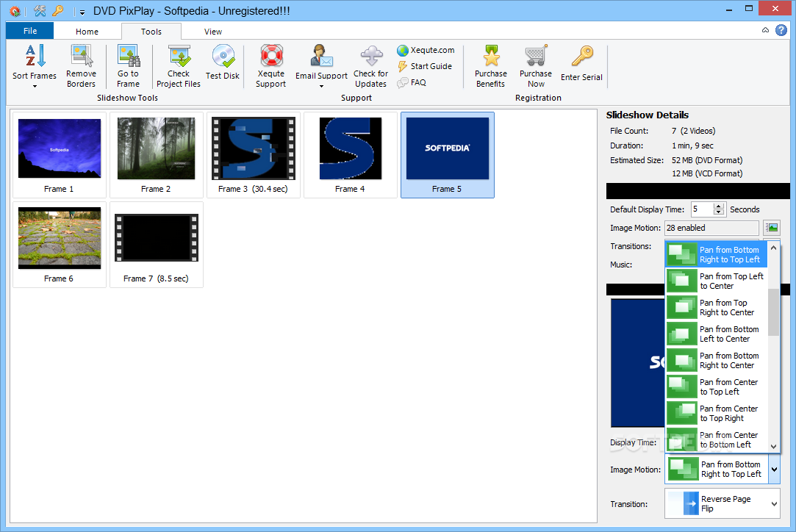Select the Frame 6 cobblestone thumbnail
The height and width of the screenshot is (532, 796).
[x=60, y=245]
